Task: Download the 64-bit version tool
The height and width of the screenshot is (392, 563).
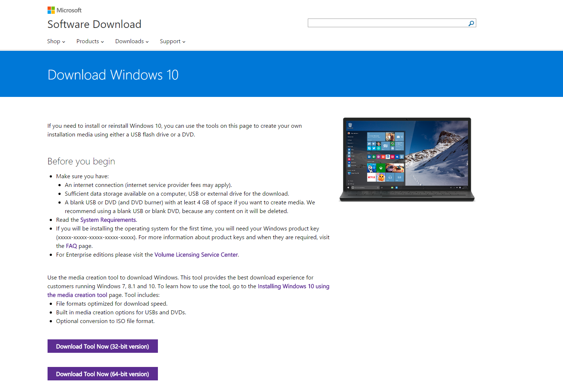Action: point(103,374)
